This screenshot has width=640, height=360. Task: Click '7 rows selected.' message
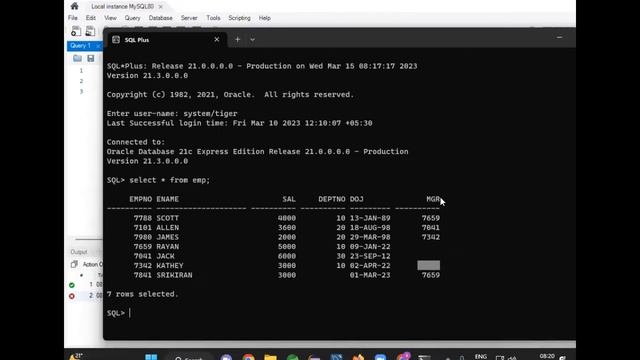pyautogui.click(x=142, y=294)
